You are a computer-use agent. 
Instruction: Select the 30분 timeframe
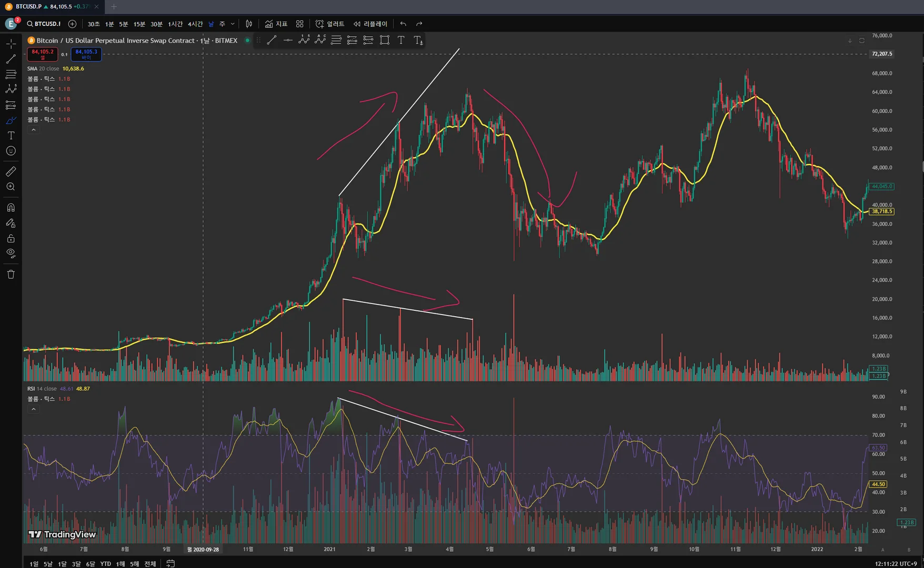click(x=157, y=24)
